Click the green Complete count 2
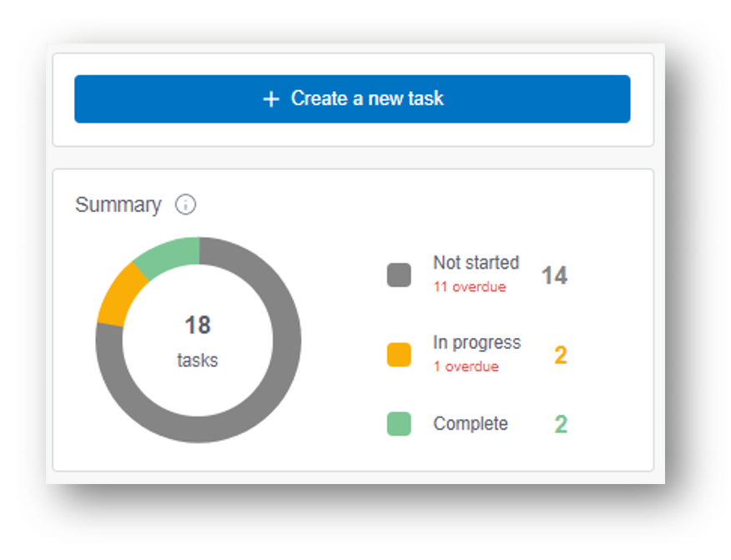 pos(561,424)
